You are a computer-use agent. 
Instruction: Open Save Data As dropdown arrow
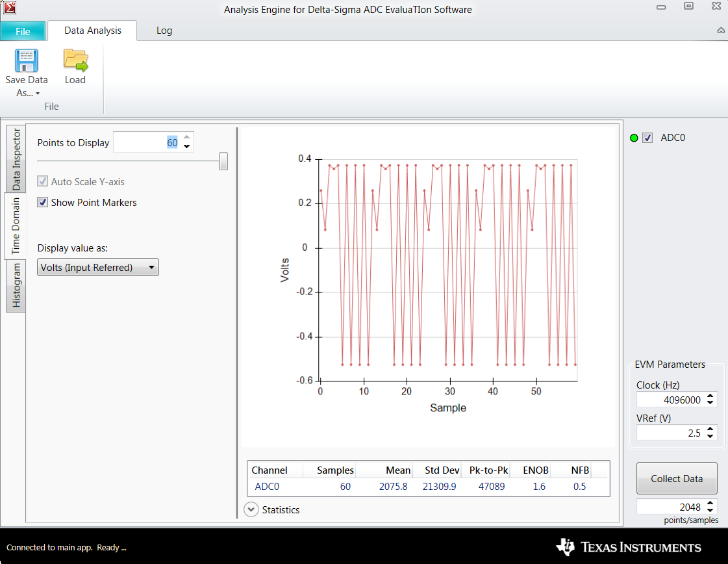pyautogui.click(x=38, y=94)
